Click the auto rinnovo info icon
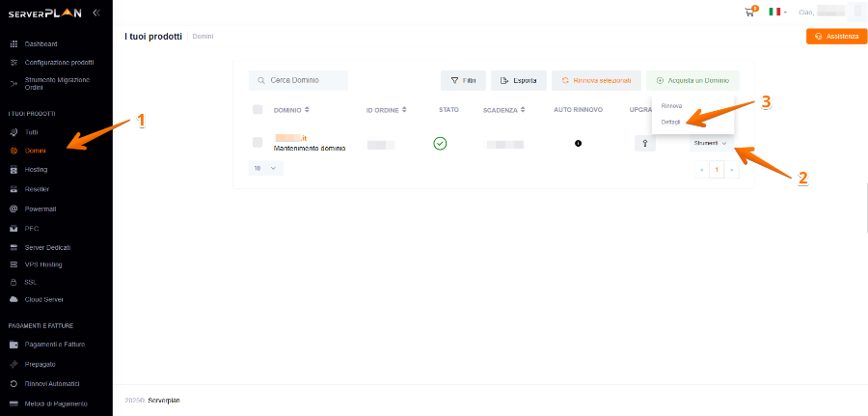Image resolution: width=868 pixels, height=416 pixels. point(579,144)
